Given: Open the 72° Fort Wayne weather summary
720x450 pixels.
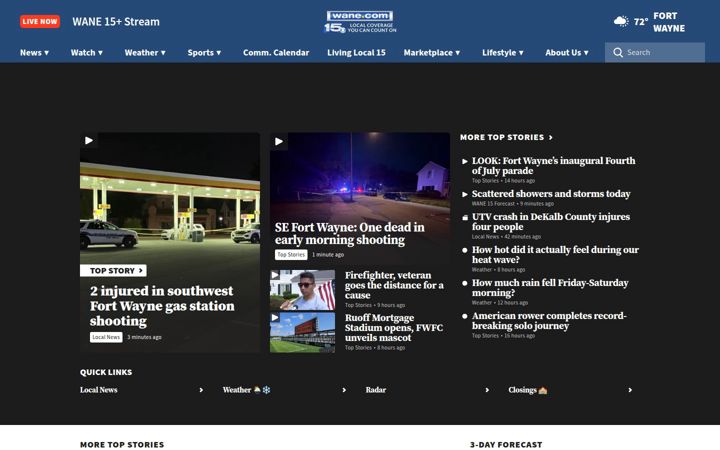Looking at the screenshot, I should point(649,22).
